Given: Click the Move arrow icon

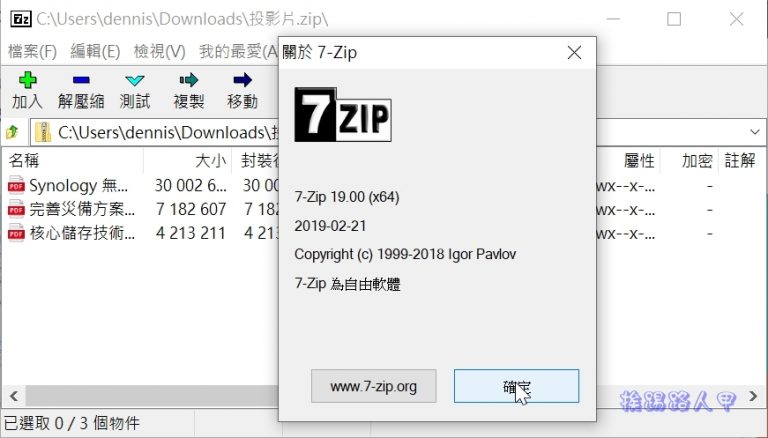Looking at the screenshot, I should (242, 80).
